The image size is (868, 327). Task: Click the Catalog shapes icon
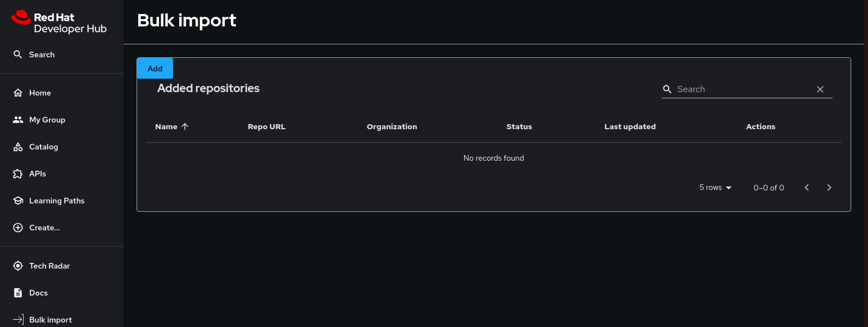(18, 147)
